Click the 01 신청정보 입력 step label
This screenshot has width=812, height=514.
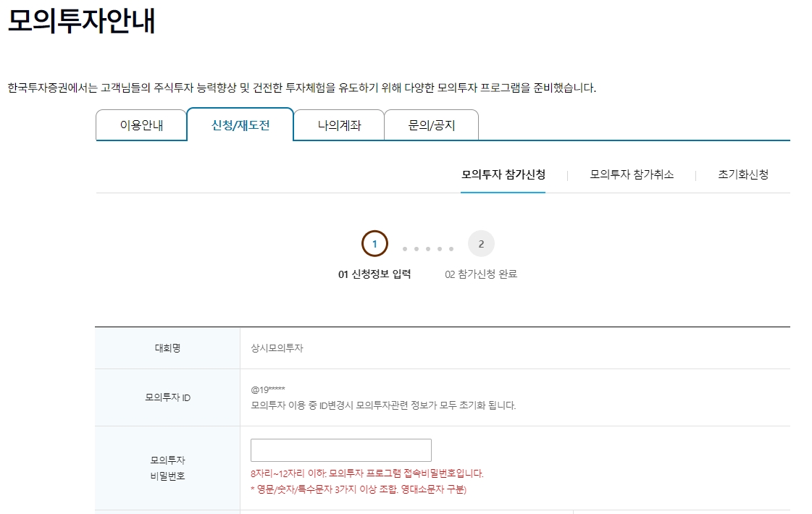374,274
